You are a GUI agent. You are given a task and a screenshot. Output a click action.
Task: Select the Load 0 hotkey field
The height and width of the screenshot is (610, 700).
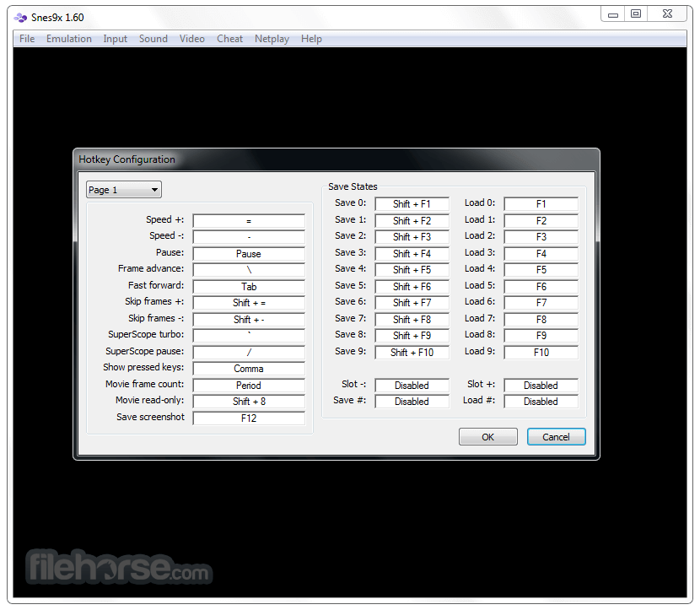pos(541,204)
